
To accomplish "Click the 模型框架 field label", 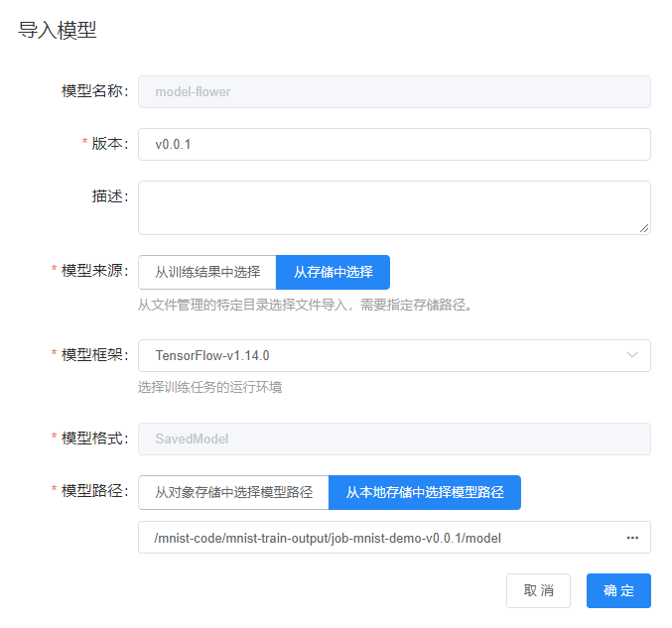I will pos(94,355).
